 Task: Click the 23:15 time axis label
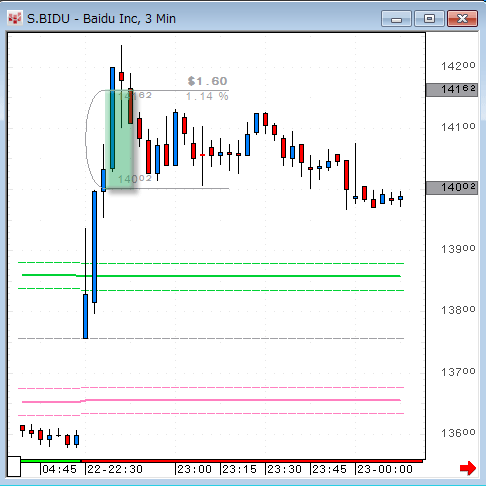coord(239,469)
